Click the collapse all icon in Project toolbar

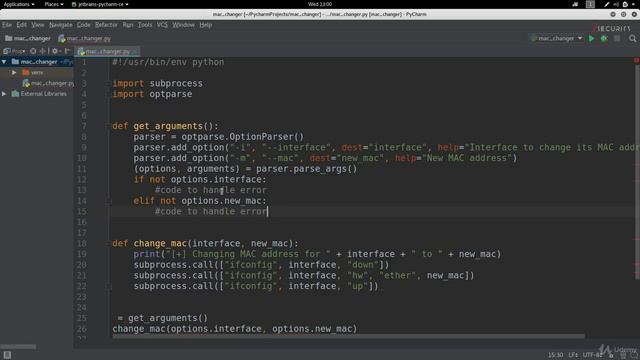[42, 51]
